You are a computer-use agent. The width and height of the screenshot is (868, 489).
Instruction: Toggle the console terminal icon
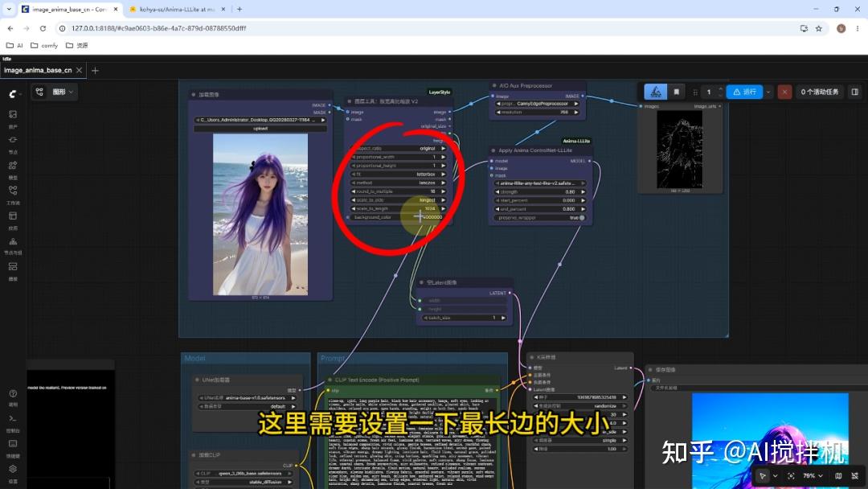[13, 419]
